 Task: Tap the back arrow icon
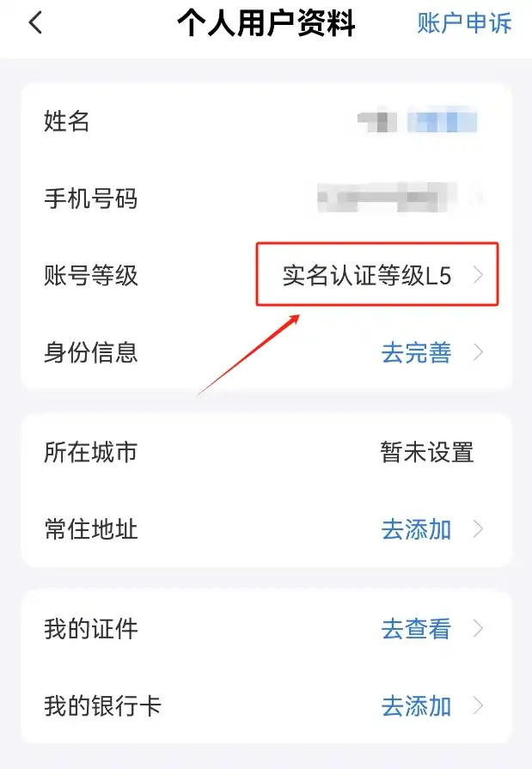point(35,23)
